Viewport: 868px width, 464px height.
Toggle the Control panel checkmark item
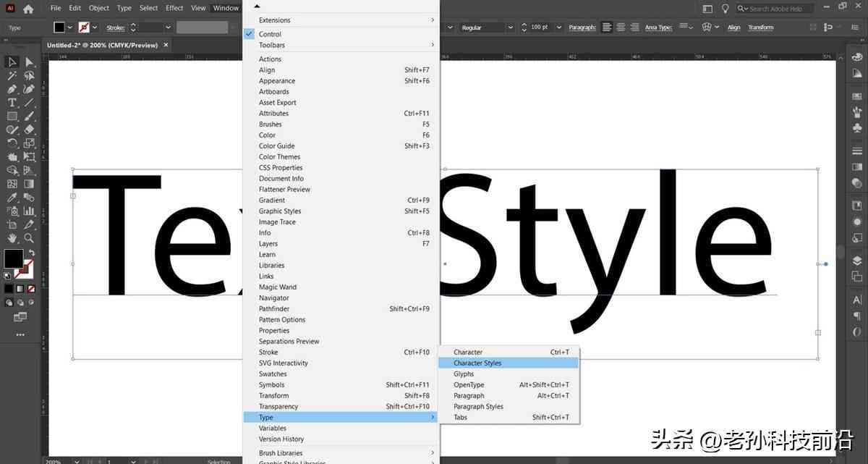coord(270,34)
